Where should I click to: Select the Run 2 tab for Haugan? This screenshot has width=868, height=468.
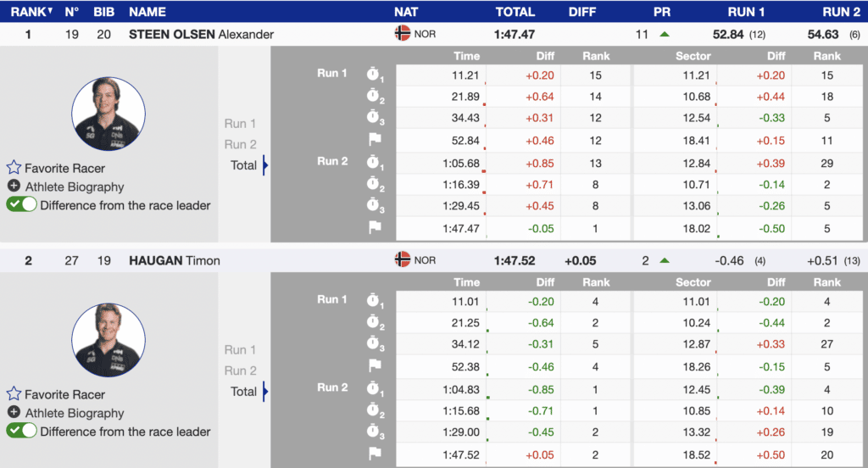(240, 370)
